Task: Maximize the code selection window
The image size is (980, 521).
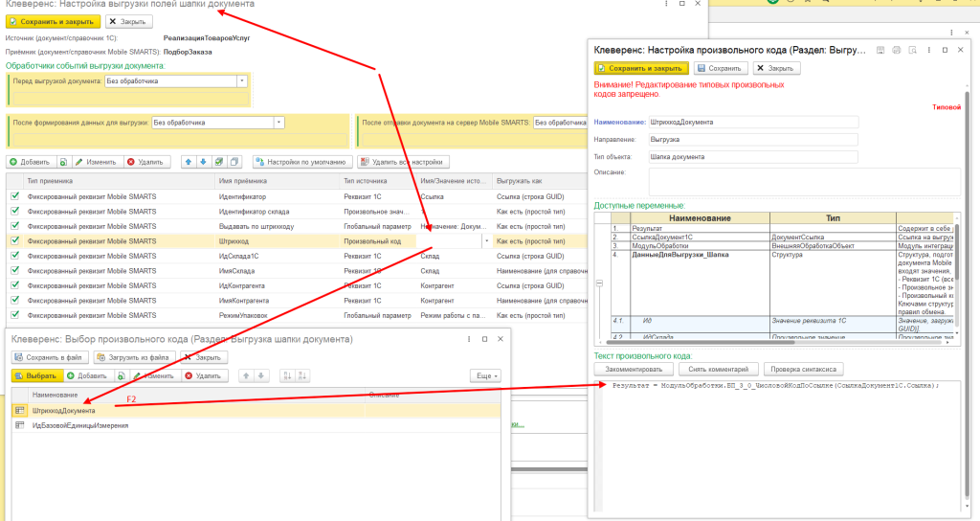Action: [484, 339]
